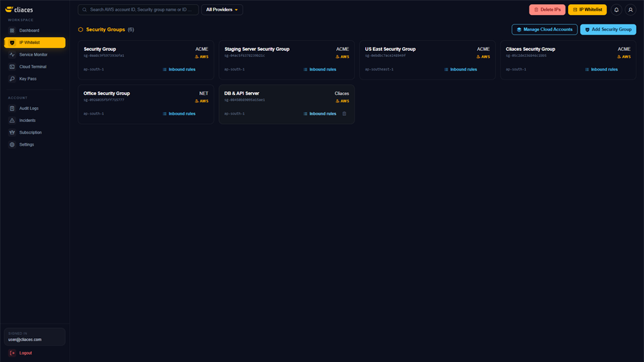Viewport: 644px width, 362px height.
Task: Click the Incidents warning triangle icon
Action: tap(12, 121)
